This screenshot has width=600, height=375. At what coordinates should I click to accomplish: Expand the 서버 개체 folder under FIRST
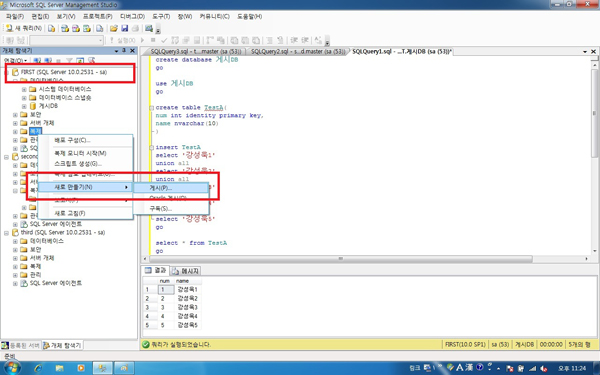[x=15, y=123]
